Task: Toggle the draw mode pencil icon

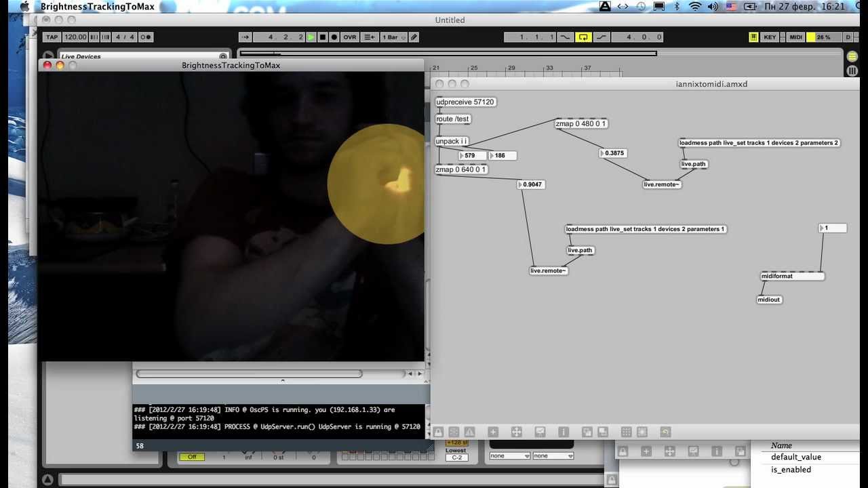Action: [x=414, y=37]
